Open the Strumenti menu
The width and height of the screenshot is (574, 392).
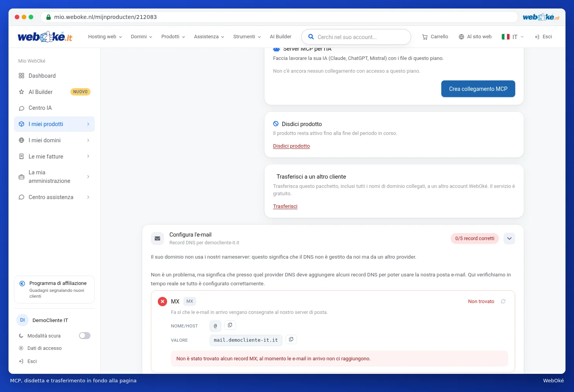[x=247, y=37]
